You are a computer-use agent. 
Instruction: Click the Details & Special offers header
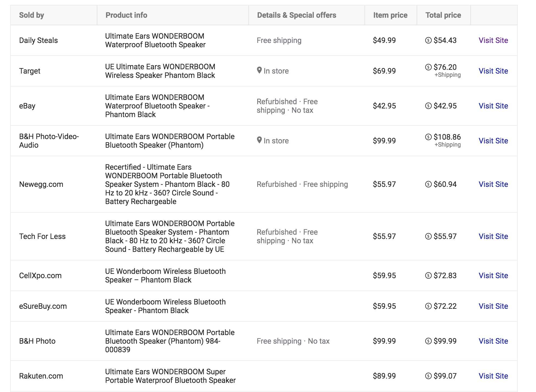tap(296, 15)
